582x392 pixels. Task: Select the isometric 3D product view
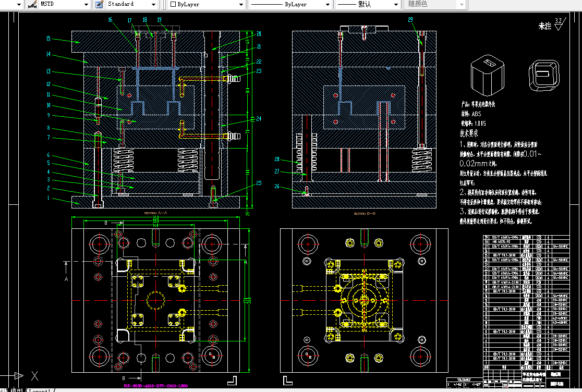[488, 76]
